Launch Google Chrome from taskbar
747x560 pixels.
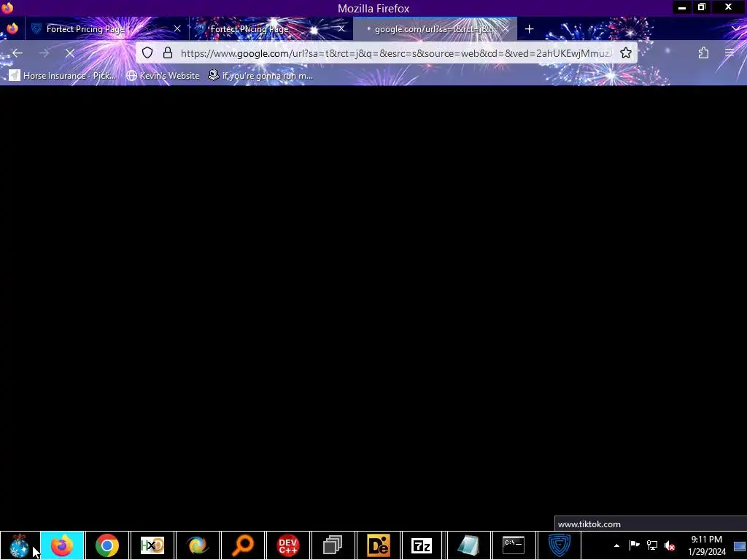pos(107,545)
